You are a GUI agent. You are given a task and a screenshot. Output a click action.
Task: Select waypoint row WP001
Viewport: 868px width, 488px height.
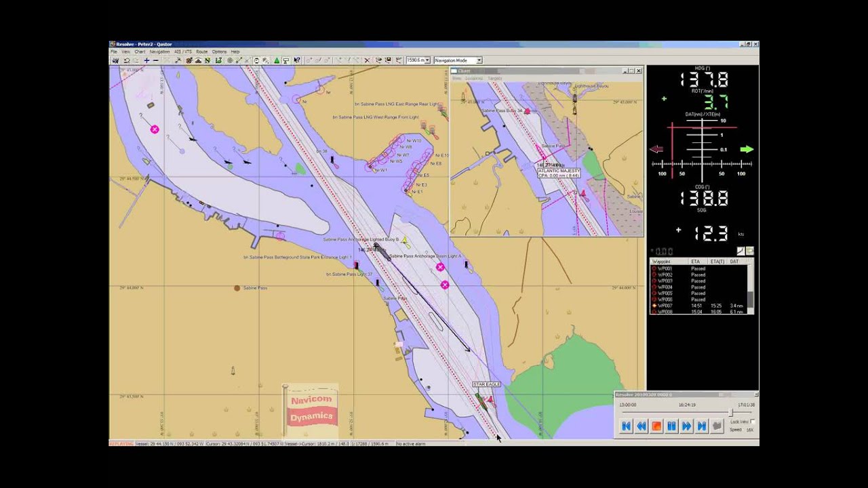coord(698,268)
